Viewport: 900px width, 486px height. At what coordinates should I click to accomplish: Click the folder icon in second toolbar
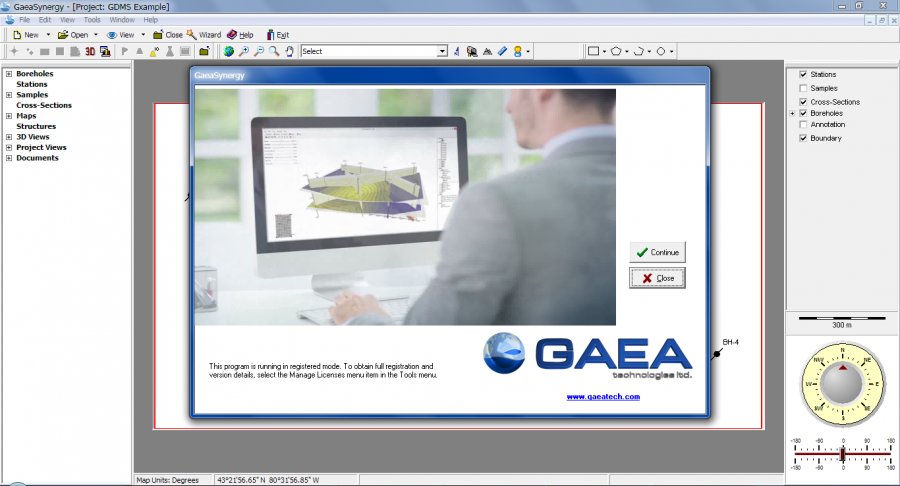[204, 51]
